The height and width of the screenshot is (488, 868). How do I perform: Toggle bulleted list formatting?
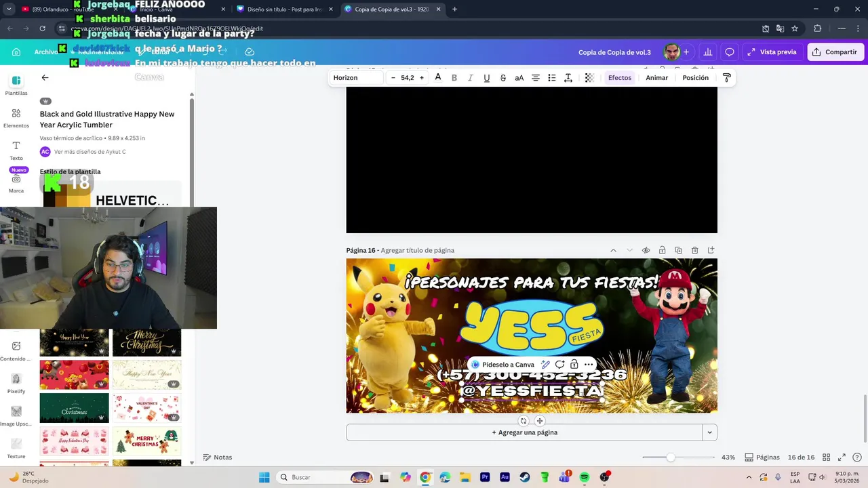pyautogui.click(x=552, y=78)
